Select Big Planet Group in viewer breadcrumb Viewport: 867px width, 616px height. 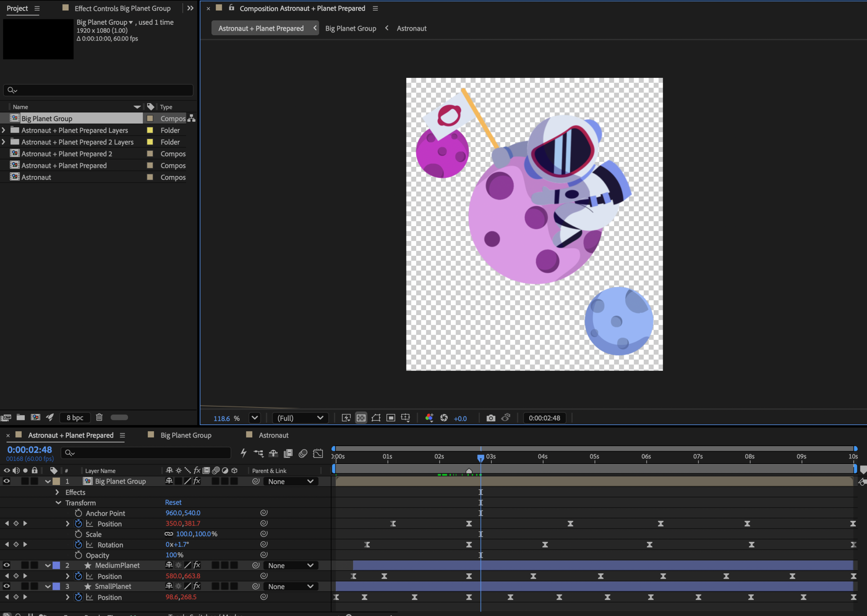click(x=351, y=28)
